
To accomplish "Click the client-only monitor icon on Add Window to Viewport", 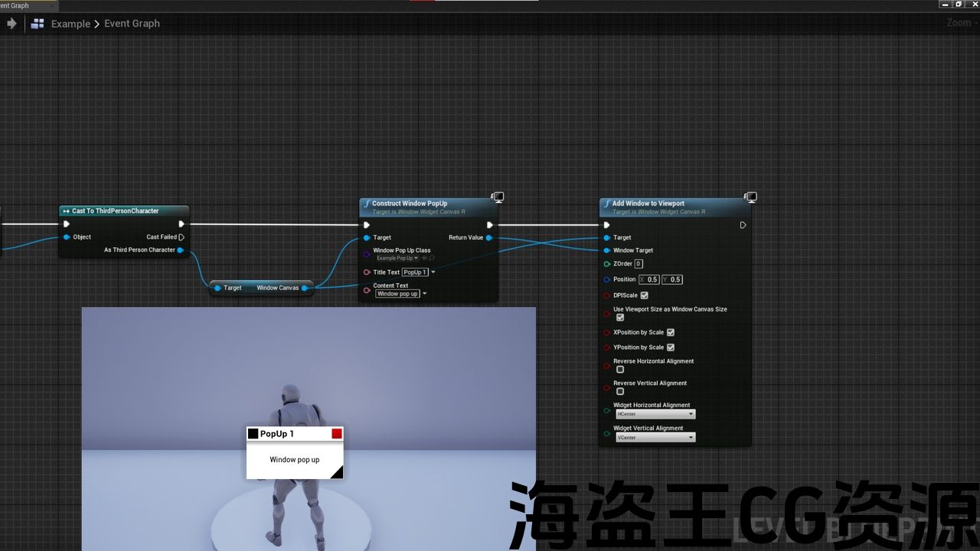I will (750, 197).
